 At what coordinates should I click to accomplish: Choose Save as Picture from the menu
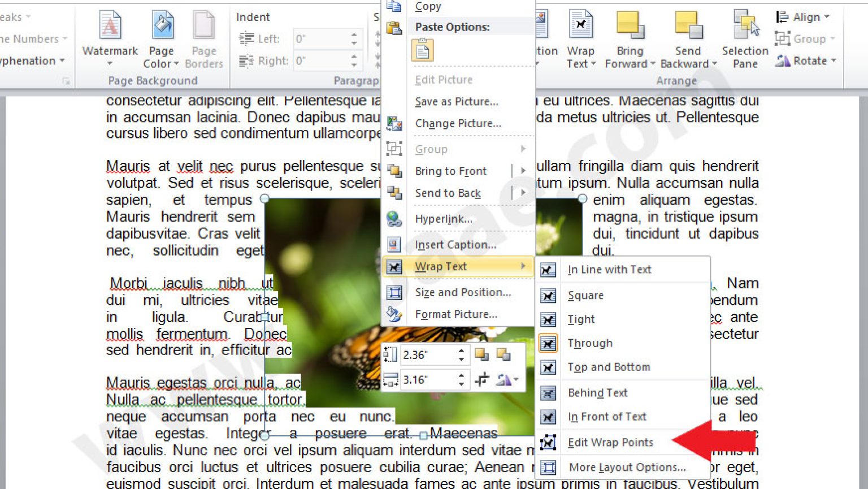[456, 102]
